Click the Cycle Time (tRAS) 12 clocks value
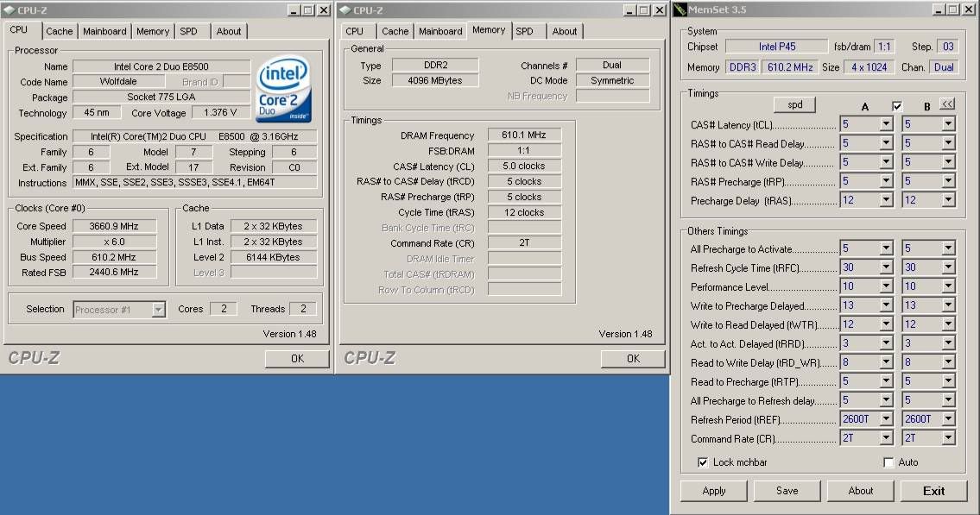 (x=524, y=212)
